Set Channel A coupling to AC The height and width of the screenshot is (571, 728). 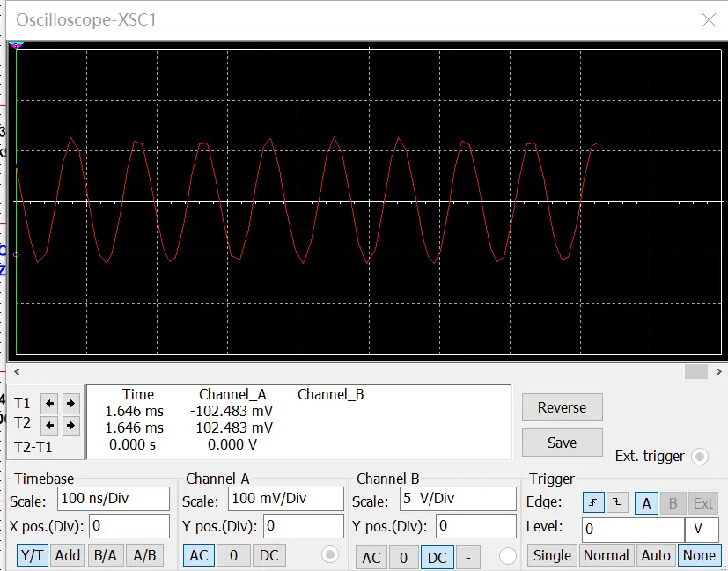(199, 555)
